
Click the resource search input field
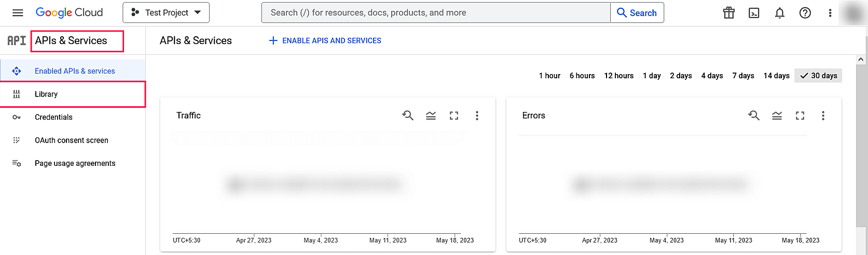(x=436, y=13)
